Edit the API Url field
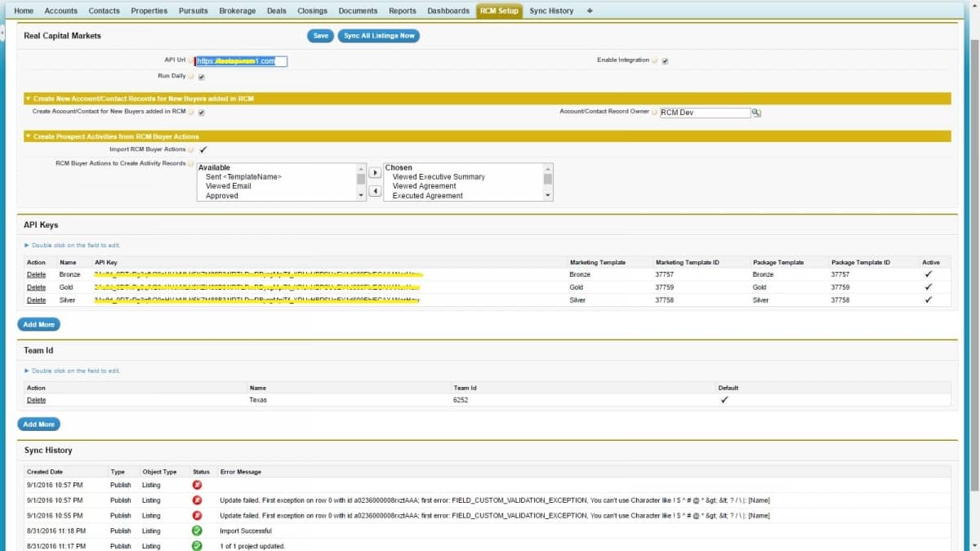This screenshot has width=980, height=551. (x=241, y=61)
